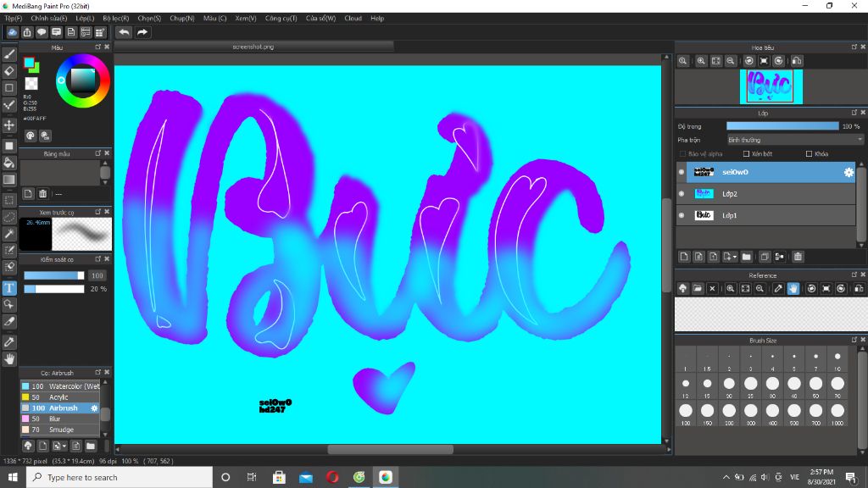
Task: Enable Xén bớt clipping checkbox
Action: click(x=746, y=154)
